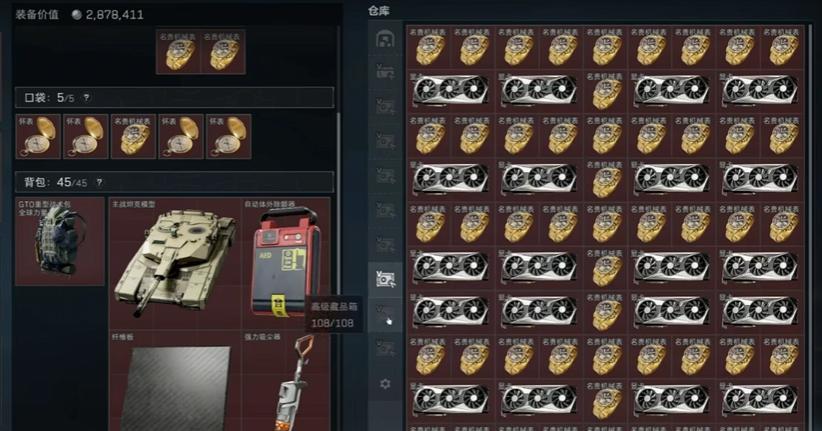Select the carbon fiber board item
This screenshot has height=431, width=822.
click(x=176, y=381)
